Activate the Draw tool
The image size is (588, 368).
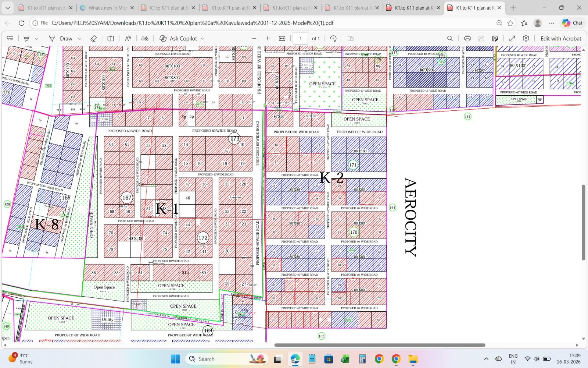tap(61, 38)
